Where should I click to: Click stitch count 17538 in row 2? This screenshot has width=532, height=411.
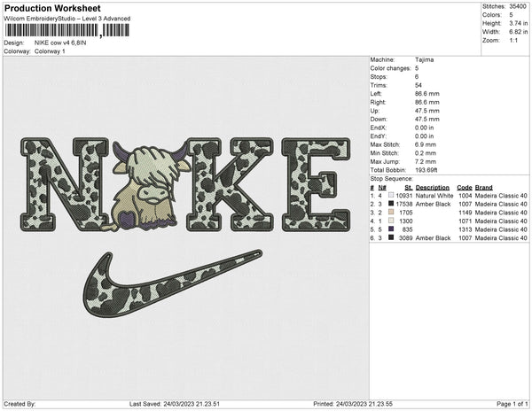pyautogui.click(x=404, y=204)
